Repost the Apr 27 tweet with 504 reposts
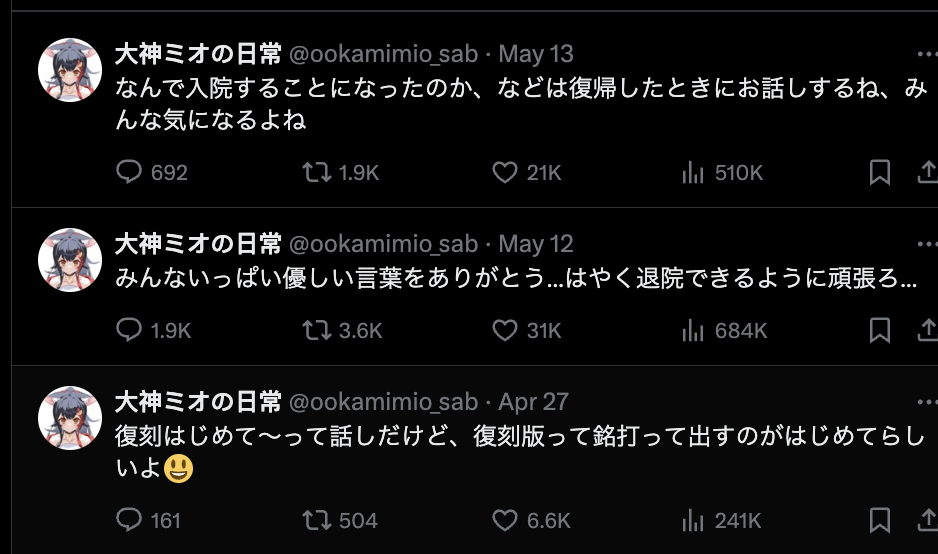 point(317,520)
